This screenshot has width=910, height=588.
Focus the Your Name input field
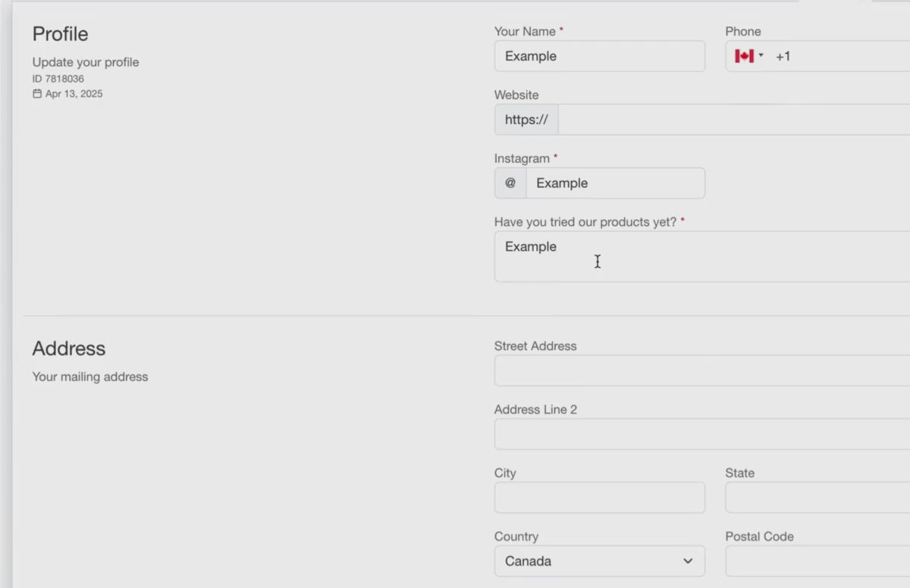tap(600, 56)
